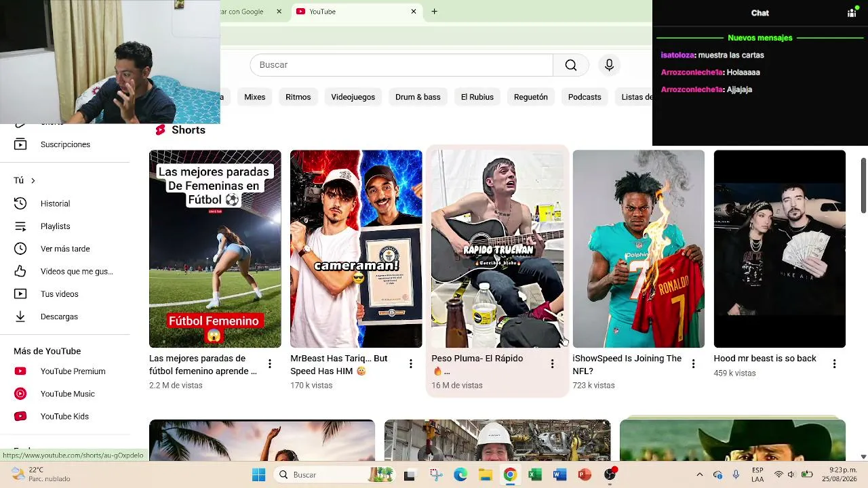Open a new browser tab
868x488 pixels.
click(434, 12)
